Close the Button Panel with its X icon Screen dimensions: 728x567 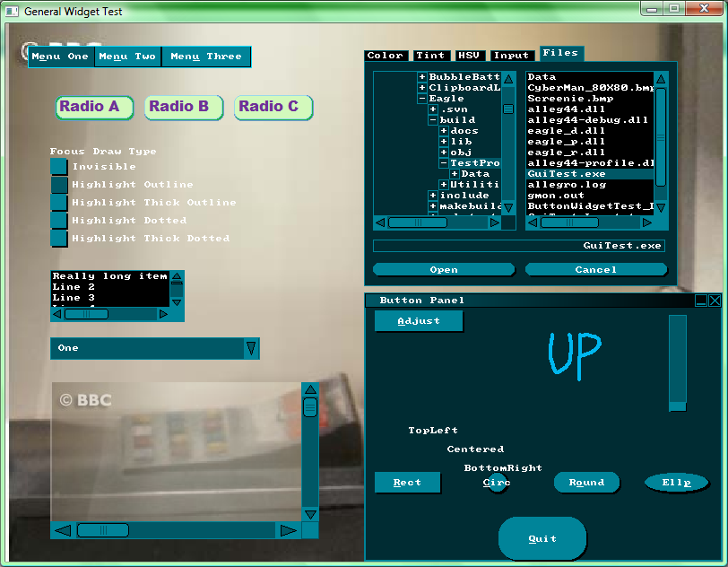[x=715, y=301]
